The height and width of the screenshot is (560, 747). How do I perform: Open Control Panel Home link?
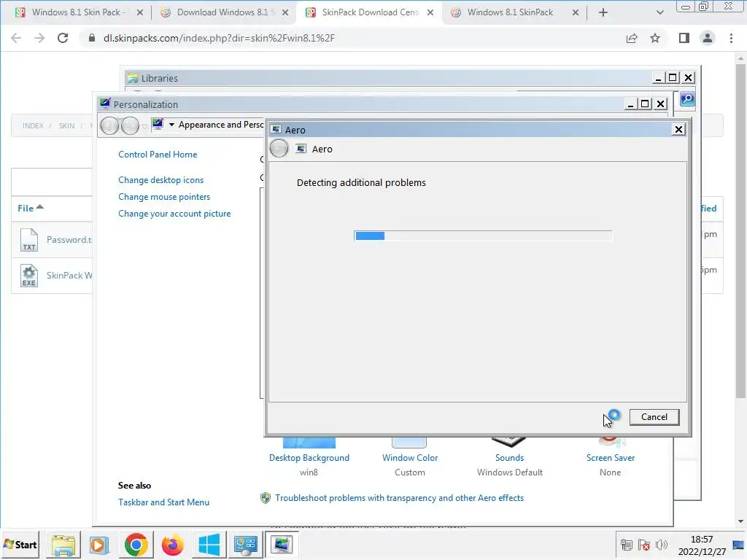pyautogui.click(x=158, y=155)
